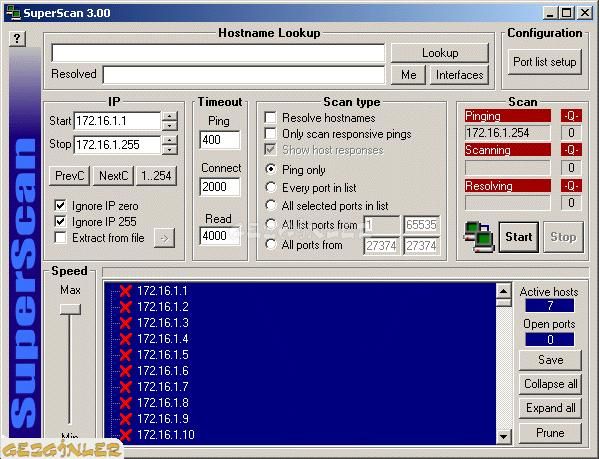Select 172.16.1.5 in the results list
Image resolution: width=599 pixels, height=459 pixels.
[x=163, y=355]
